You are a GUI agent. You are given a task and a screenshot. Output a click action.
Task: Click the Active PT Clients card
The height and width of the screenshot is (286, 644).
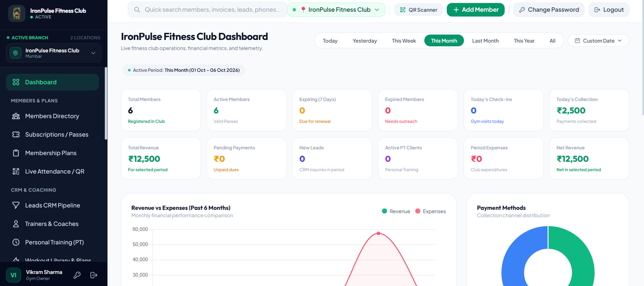tap(418, 158)
